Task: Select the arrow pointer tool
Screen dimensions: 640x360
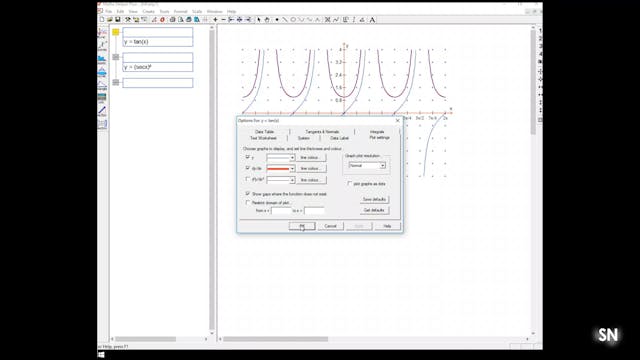Action: (259, 20)
